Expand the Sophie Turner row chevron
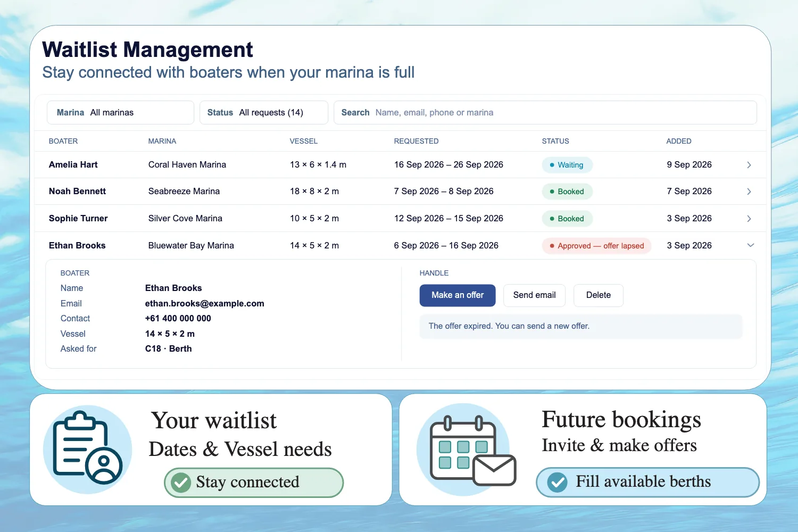 tap(749, 219)
